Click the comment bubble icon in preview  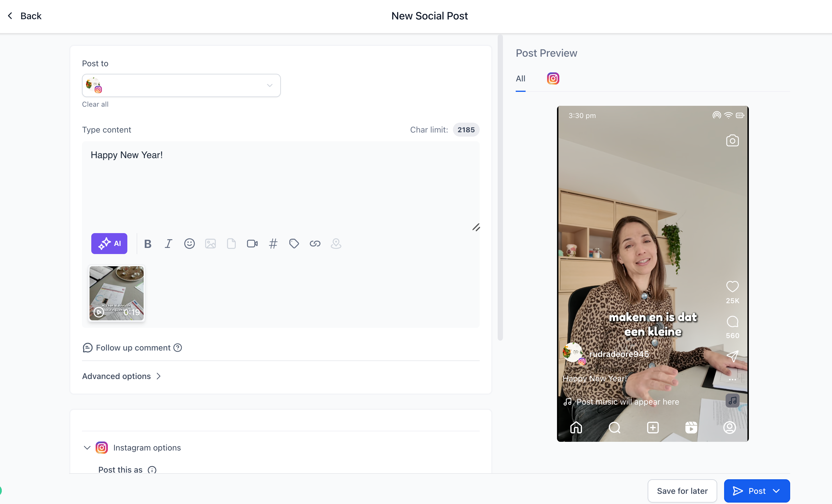tap(732, 322)
